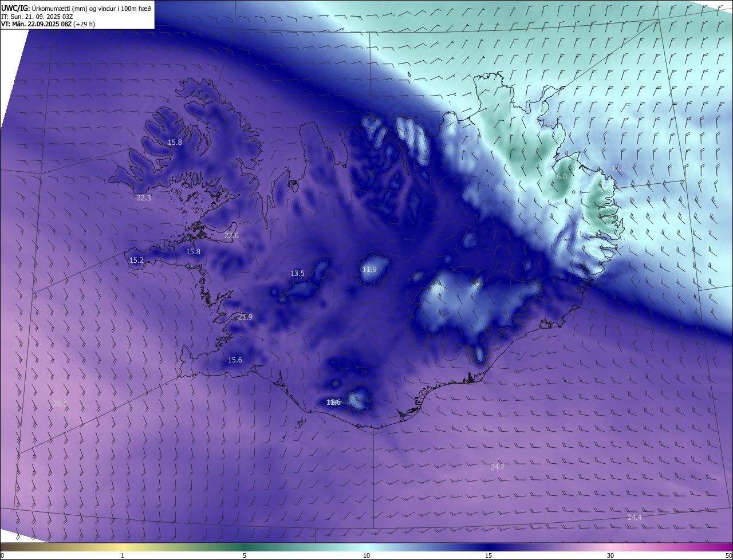This screenshot has width=733, height=560.
Task: Select the 15.8 label beside 15.2
Action: coord(194,251)
